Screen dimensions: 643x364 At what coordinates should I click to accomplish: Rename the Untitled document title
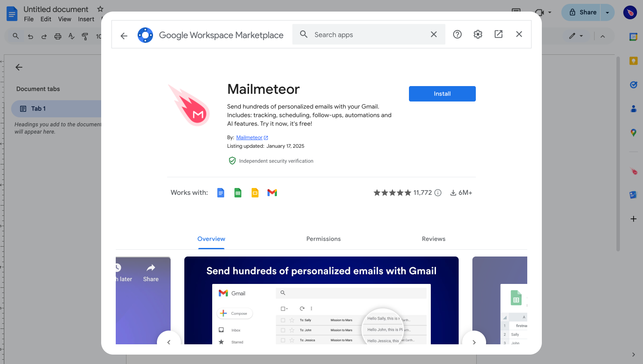coord(56,9)
